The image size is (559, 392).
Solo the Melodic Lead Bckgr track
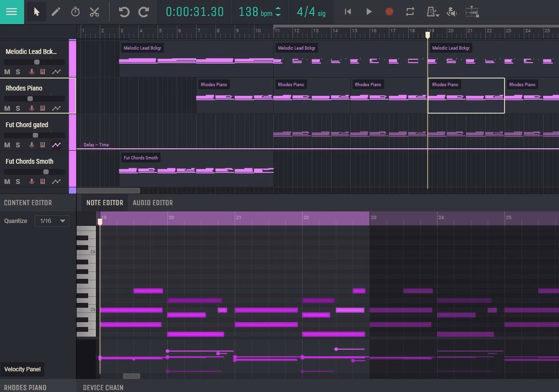click(x=18, y=72)
